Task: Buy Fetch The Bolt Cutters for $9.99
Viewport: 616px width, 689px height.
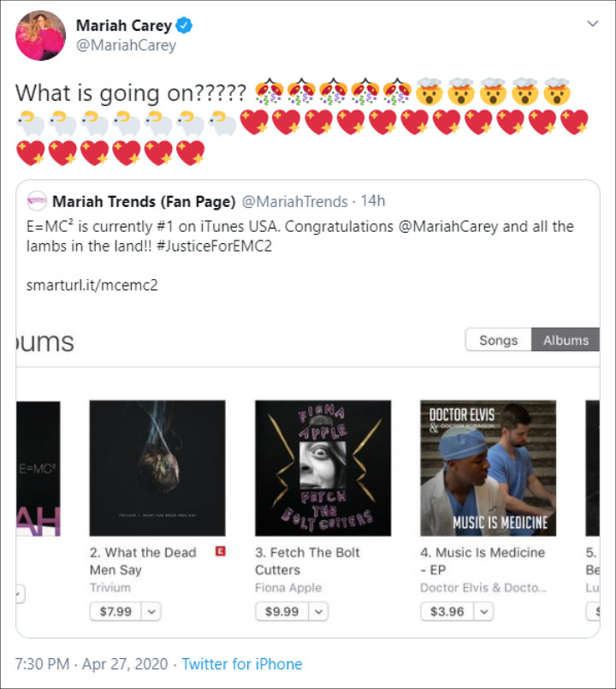Action: click(282, 611)
